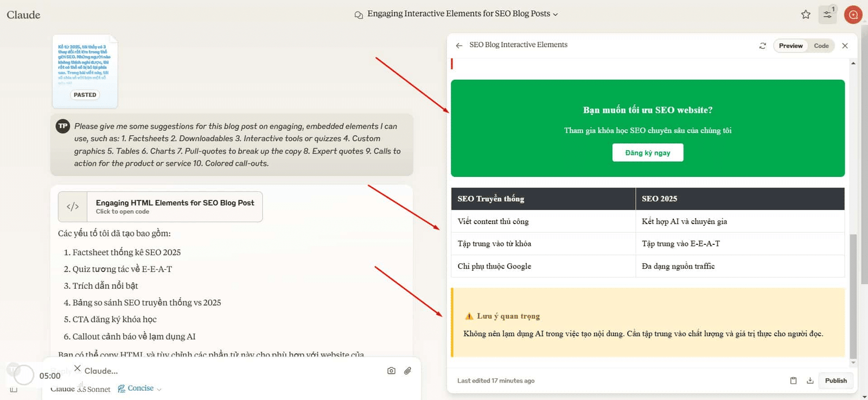
Task: Click the camera screenshot icon
Action: coord(391,371)
